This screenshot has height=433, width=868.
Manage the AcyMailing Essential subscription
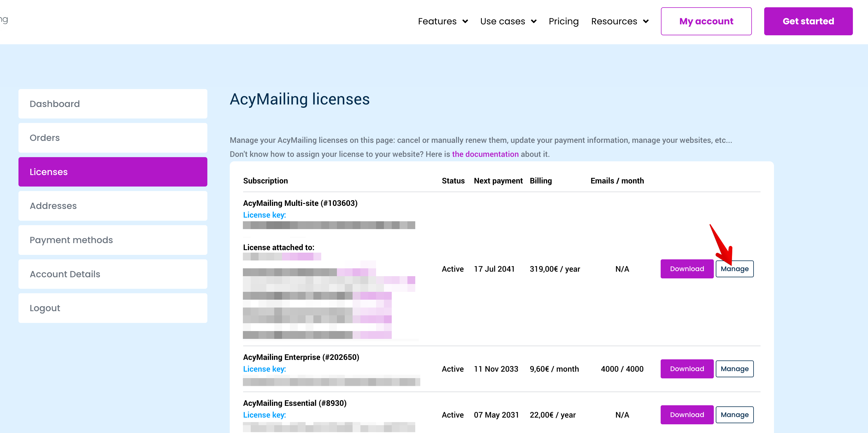coord(734,415)
